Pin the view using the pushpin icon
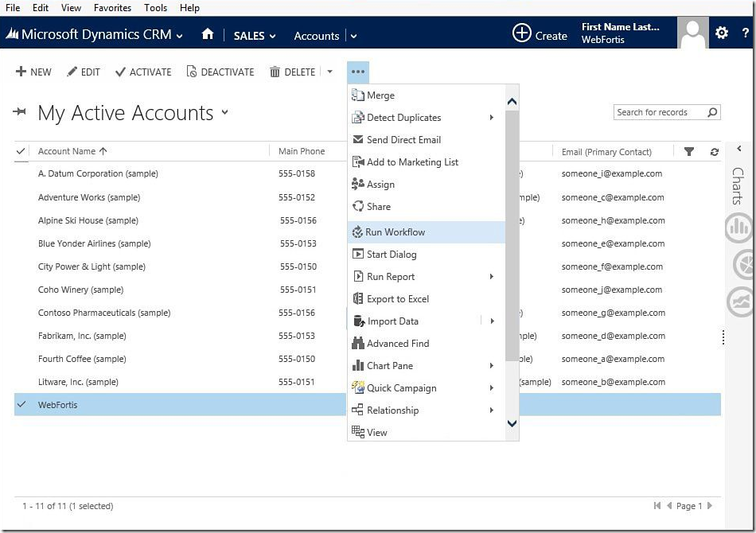The image size is (756, 533). (x=20, y=112)
